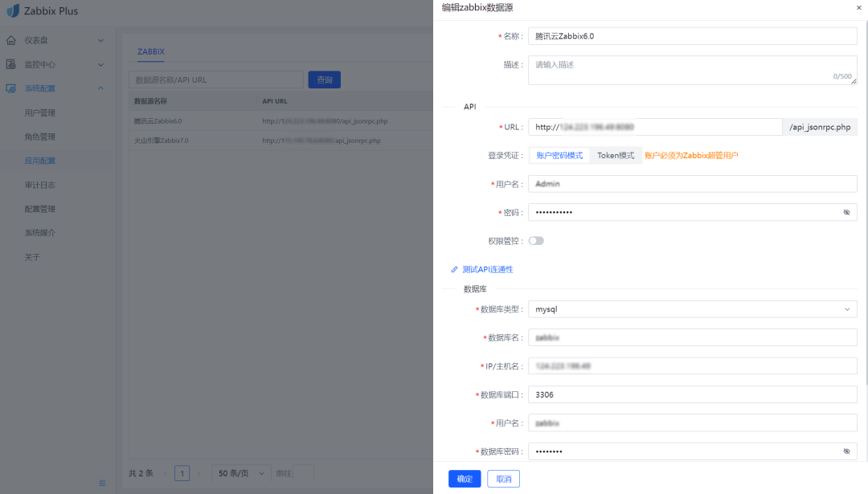Open 系统媒介 in the sidebar
Viewport: 868px width, 494px height.
40,233
